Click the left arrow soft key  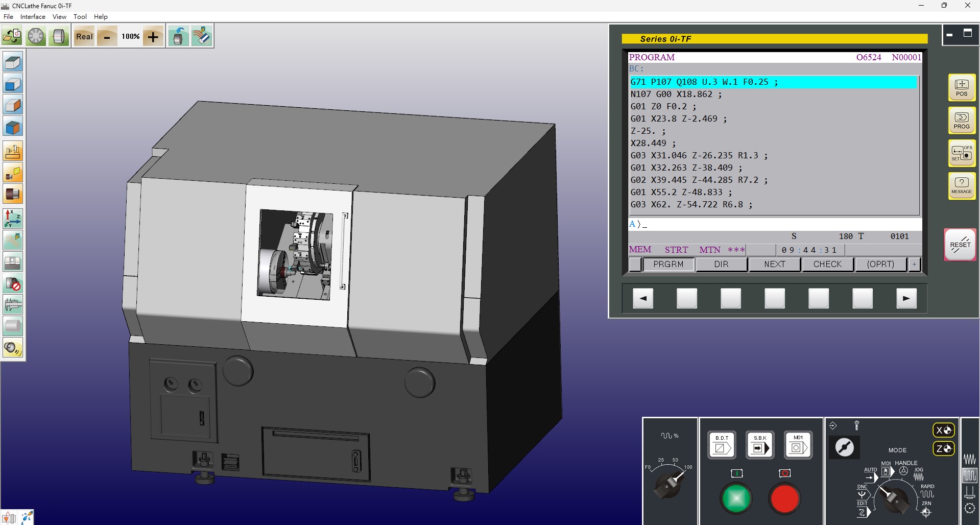click(643, 298)
